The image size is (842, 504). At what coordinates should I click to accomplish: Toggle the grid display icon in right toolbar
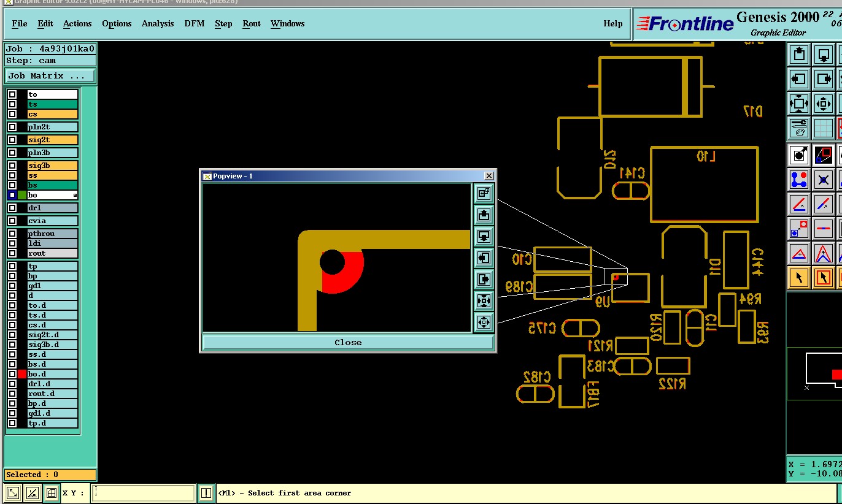pyautogui.click(x=823, y=128)
